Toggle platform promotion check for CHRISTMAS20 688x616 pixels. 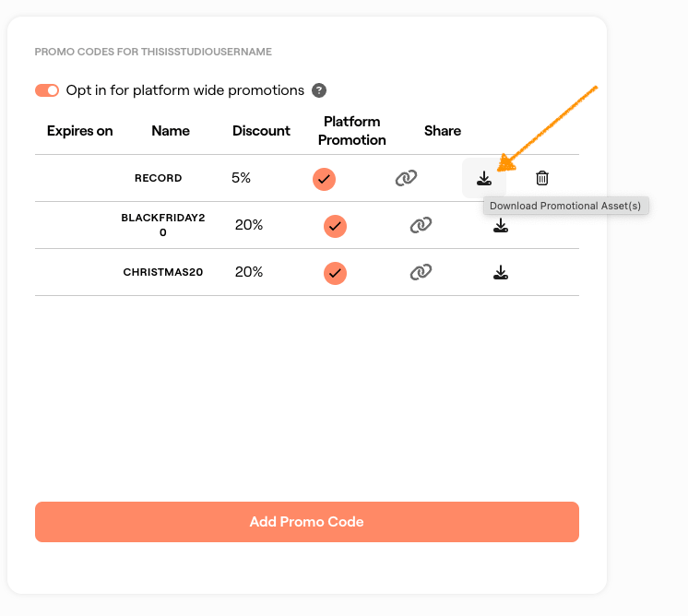tap(335, 272)
